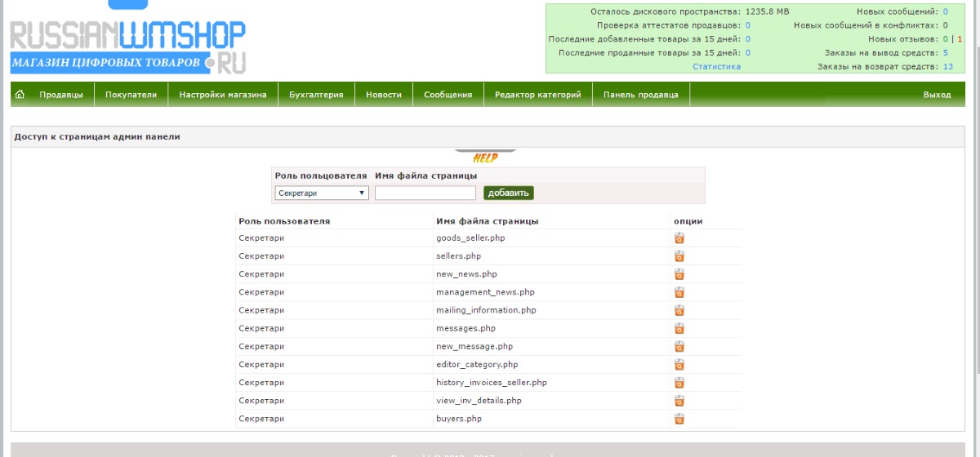This screenshot has height=457, width=980.
Task: Open the Продавцы menu
Action: point(61,95)
